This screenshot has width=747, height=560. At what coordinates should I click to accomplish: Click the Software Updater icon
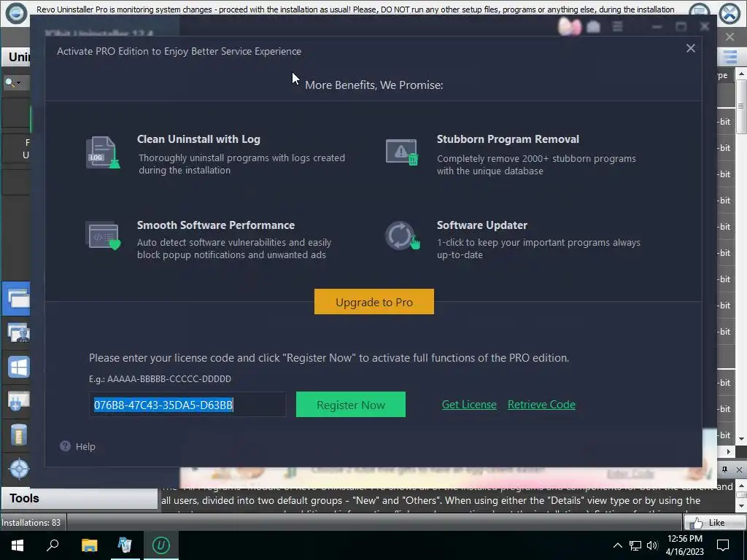(x=402, y=236)
